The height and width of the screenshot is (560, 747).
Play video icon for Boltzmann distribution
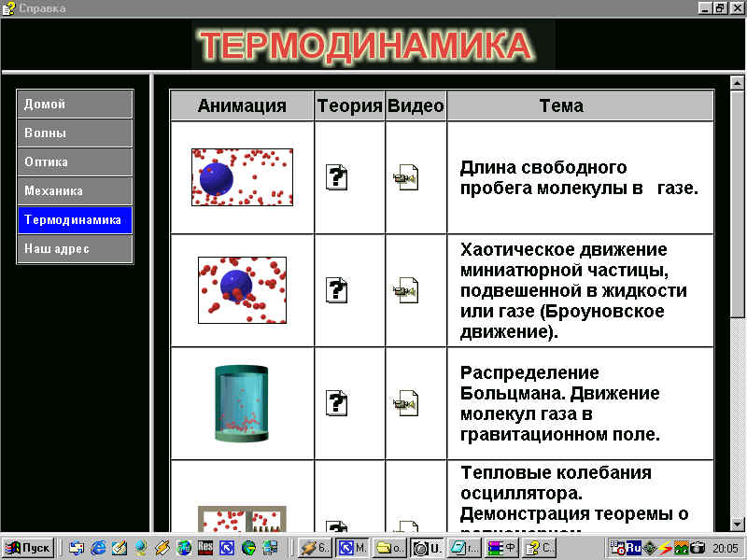point(405,403)
